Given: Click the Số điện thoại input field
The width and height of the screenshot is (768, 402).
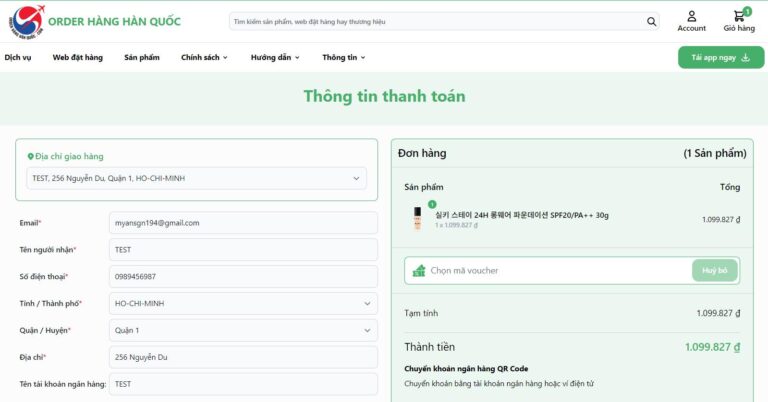Looking at the screenshot, I should coord(243,276).
